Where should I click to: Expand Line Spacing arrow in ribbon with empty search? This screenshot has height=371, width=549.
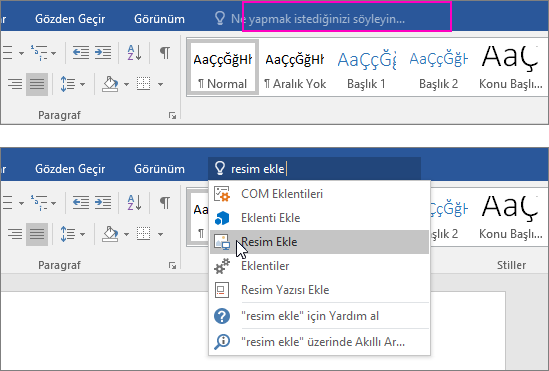(82, 84)
